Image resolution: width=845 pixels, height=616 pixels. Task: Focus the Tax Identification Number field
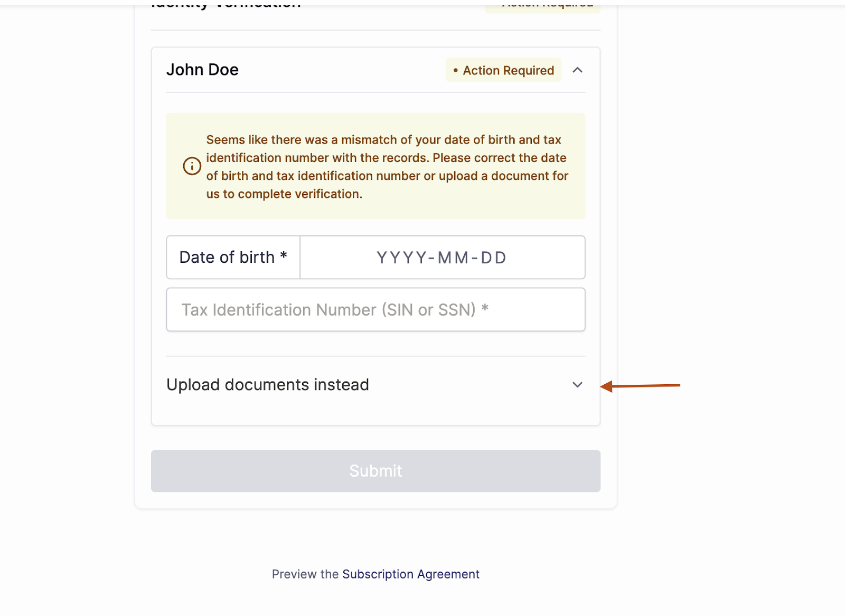(375, 310)
